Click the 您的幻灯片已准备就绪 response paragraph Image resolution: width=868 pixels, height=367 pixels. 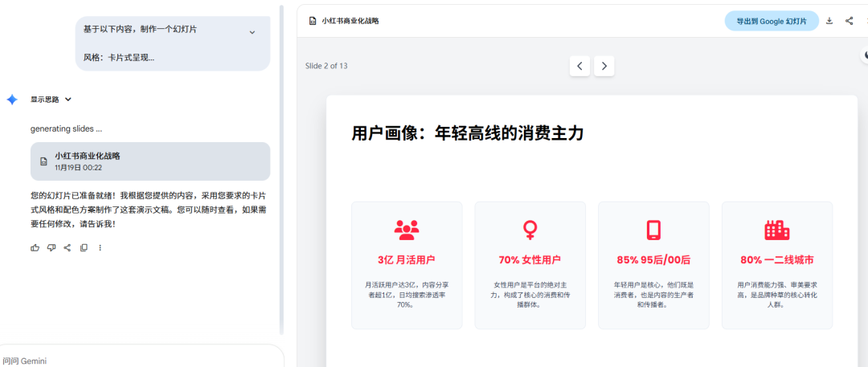tap(149, 210)
